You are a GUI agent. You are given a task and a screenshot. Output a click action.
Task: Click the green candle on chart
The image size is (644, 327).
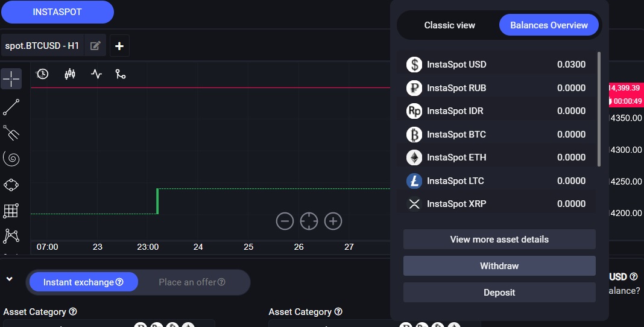coord(157,202)
